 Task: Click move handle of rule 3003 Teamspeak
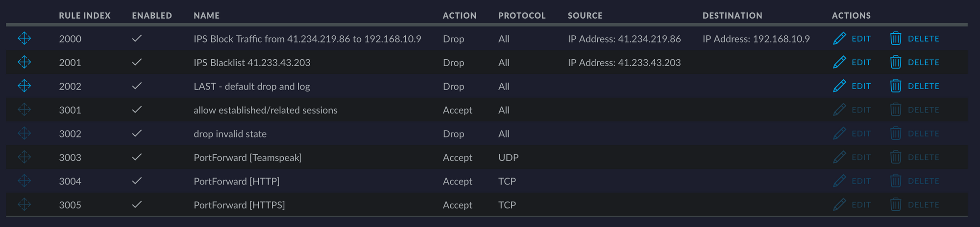pos(24,157)
